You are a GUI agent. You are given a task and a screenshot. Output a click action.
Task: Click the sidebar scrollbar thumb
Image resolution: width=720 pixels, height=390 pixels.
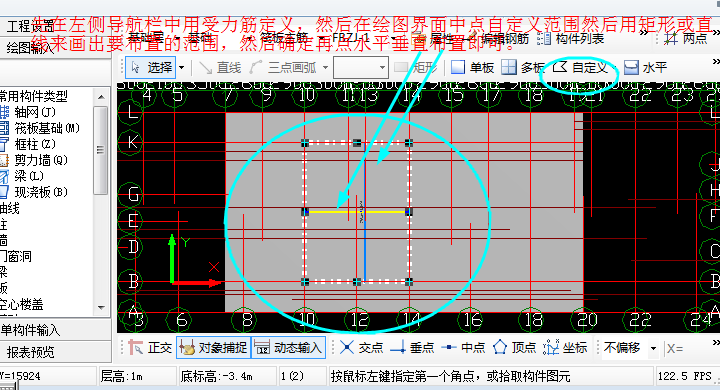101,150
